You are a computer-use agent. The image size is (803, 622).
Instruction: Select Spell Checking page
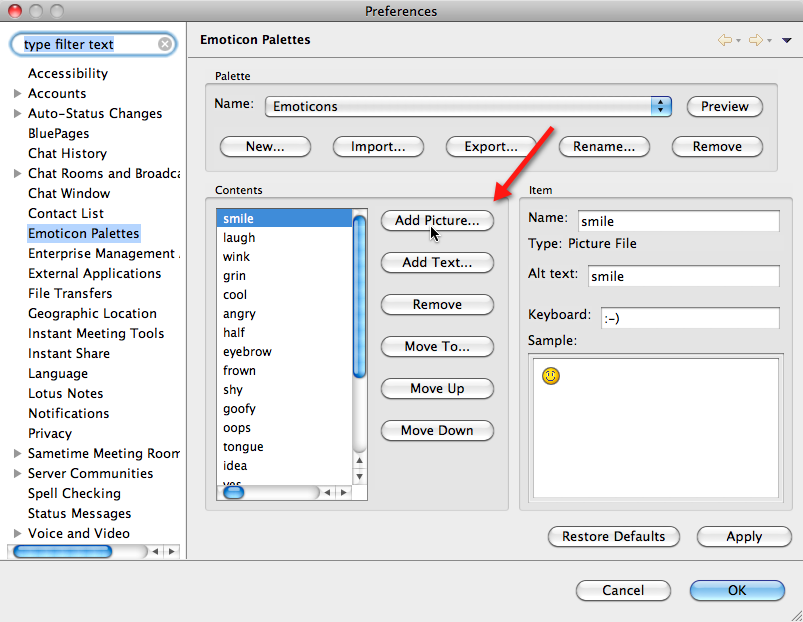[74, 493]
